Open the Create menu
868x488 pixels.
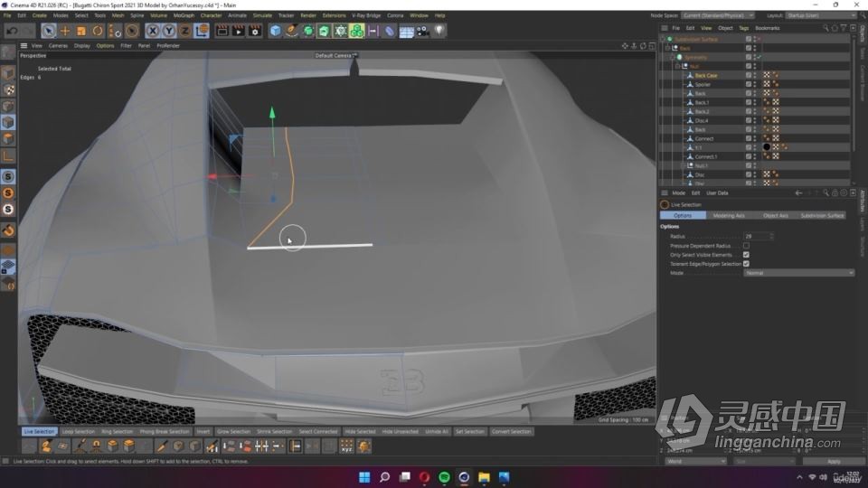click(x=39, y=15)
